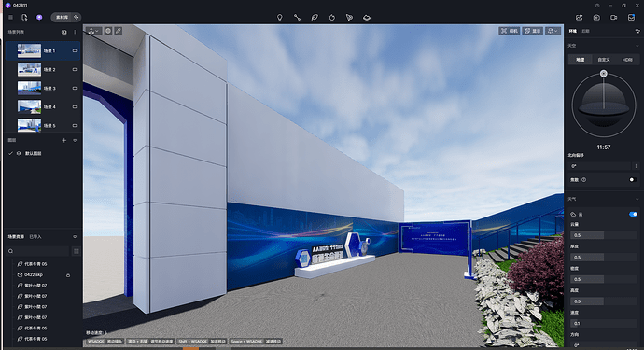Open the dropdown right of the 显示 button
The image size is (644, 350).
(553, 31)
